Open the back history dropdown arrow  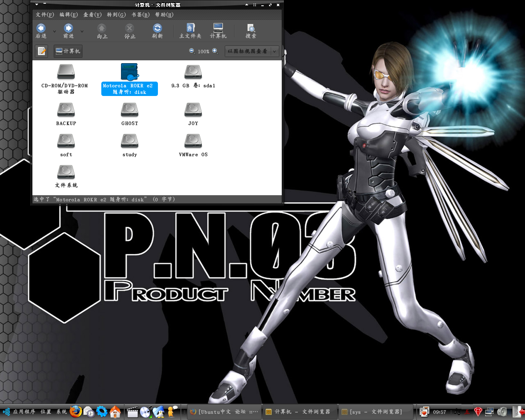click(55, 31)
